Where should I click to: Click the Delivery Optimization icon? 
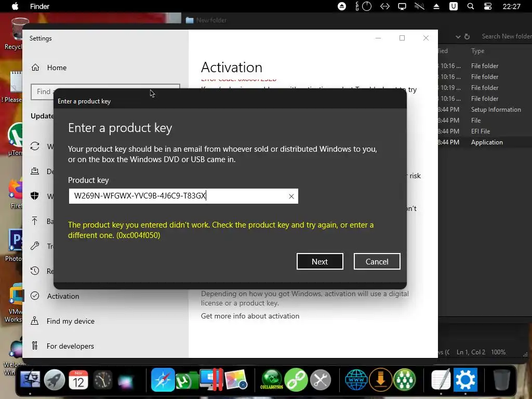pos(35,171)
